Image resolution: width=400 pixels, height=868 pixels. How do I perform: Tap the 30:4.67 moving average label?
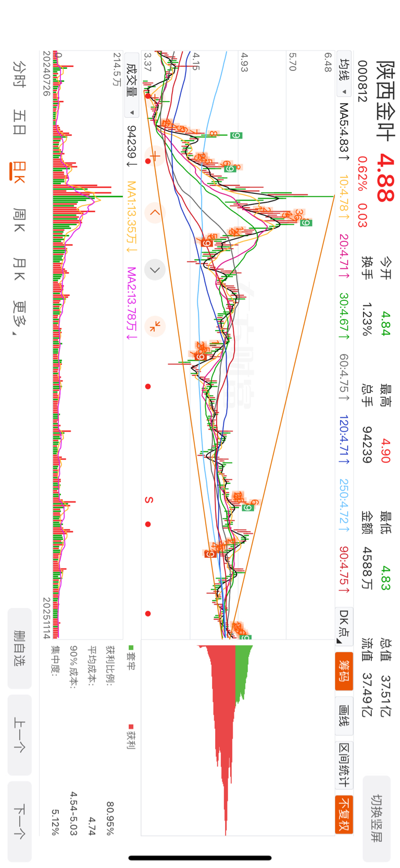point(344,316)
